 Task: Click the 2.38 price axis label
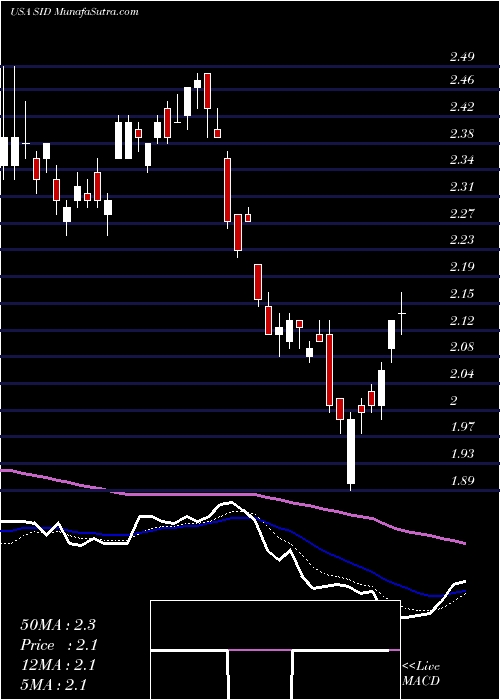[x=462, y=134]
